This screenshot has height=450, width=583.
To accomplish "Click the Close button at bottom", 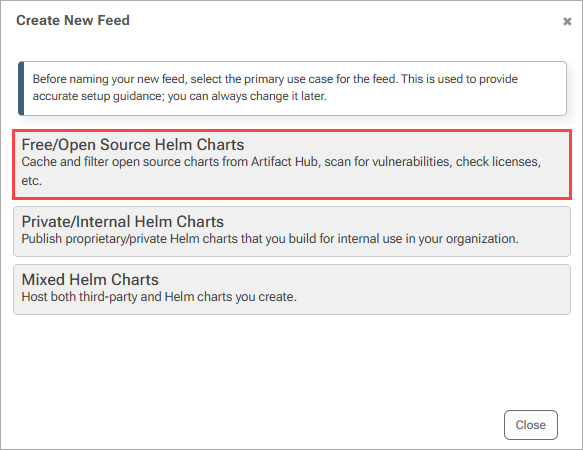I will pyautogui.click(x=531, y=425).
